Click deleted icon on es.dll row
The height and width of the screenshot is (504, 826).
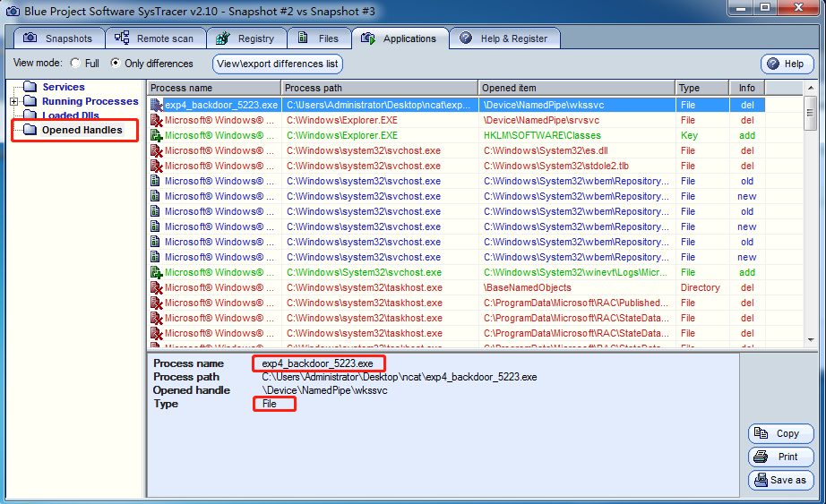coord(157,150)
